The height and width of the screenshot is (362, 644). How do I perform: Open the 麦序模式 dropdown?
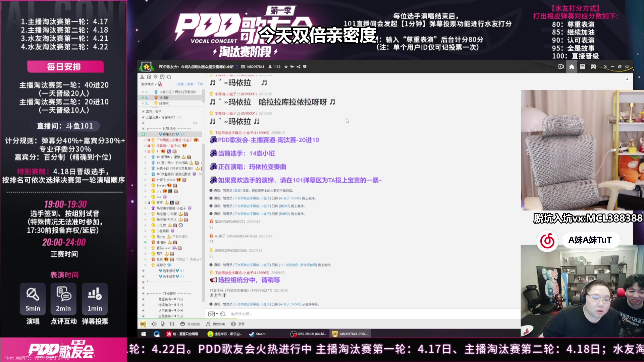pos(149,84)
